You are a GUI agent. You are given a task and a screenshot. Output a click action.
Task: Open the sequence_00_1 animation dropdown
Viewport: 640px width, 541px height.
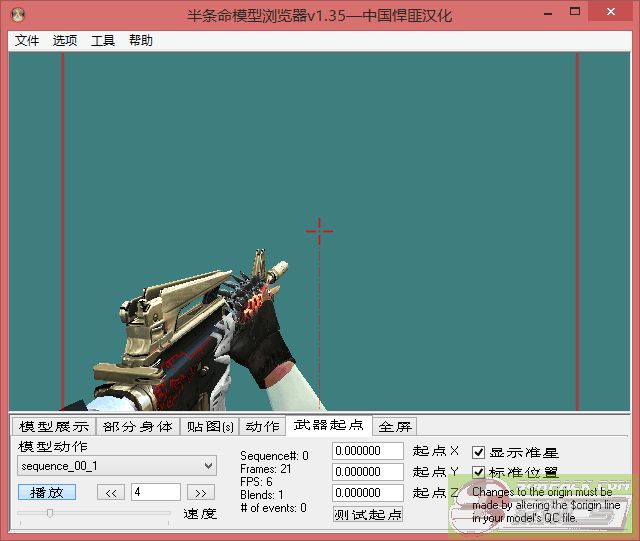click(117, 466)
